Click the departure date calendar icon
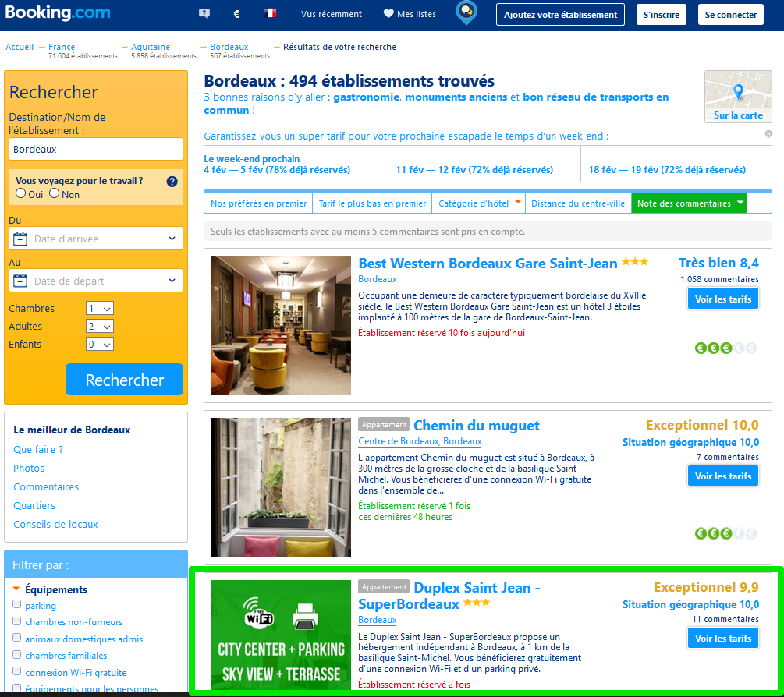Viewport: 784px width, 697px height. click(x=20, y=281)
